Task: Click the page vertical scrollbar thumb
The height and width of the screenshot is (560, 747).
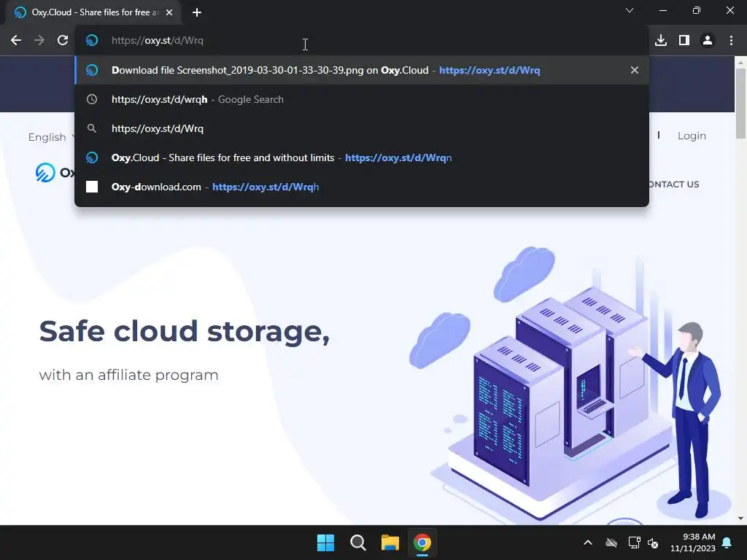Action: [x=740, y=104]
